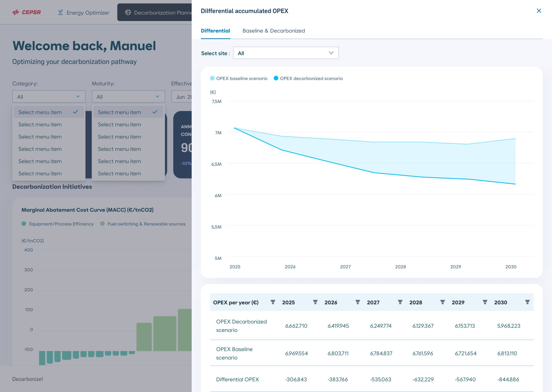
Task: Click the Fuel switching legend color dot
Action: pyautogui.click(x=102, y=224)
